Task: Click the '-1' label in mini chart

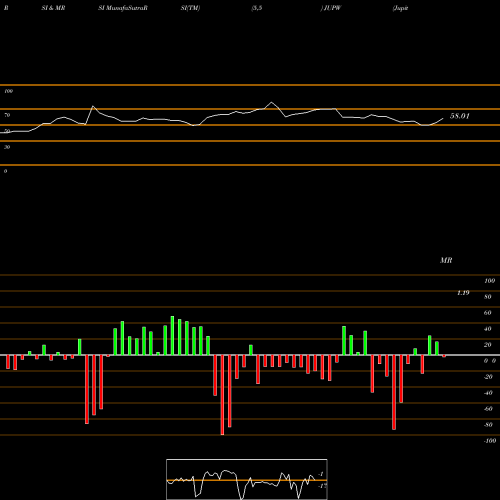Action: (321, 474)
